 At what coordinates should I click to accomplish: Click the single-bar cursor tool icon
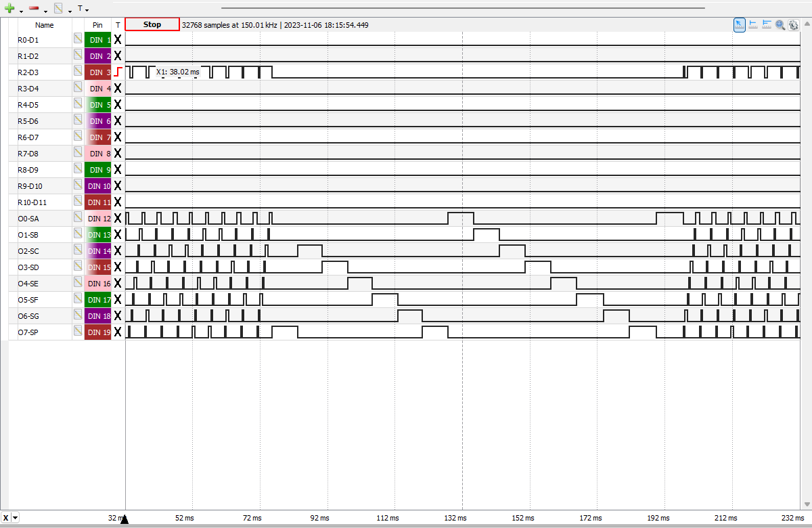tap(753, 24)
